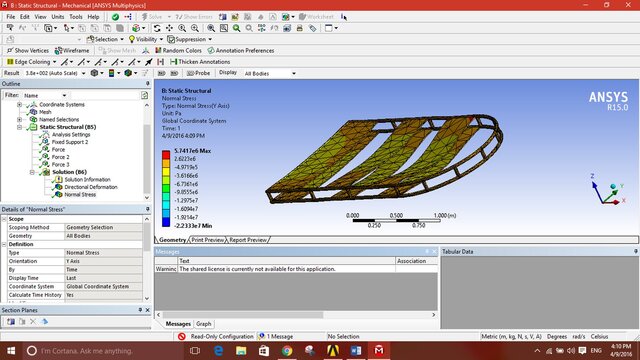Open Microsoft Word from the taskbar
640x360 pixels.
click(356, 351)
